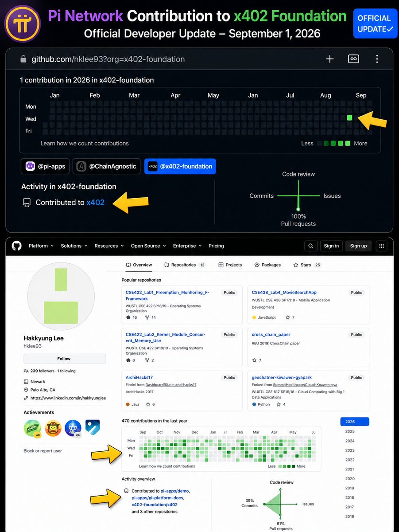Open Learn how we count contributions in dark panel

pos(85,144)
